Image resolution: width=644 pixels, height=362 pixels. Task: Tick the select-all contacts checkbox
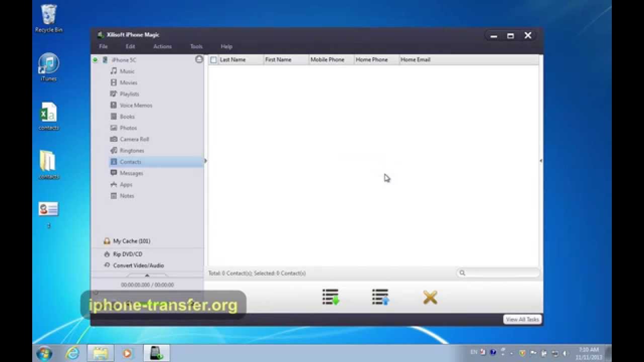[x=213, y=60]
